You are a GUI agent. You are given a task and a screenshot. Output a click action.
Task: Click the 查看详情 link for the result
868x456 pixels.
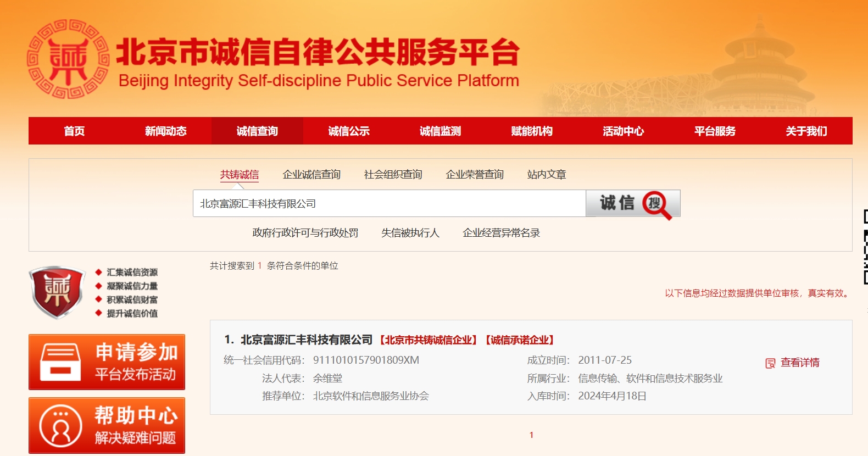click(800, 363)
